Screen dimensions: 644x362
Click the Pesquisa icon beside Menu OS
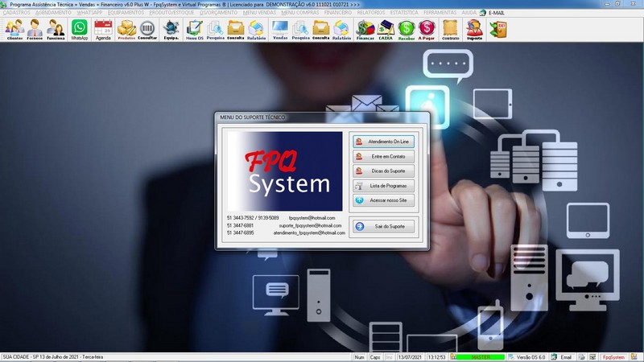[x=215, y=30]
